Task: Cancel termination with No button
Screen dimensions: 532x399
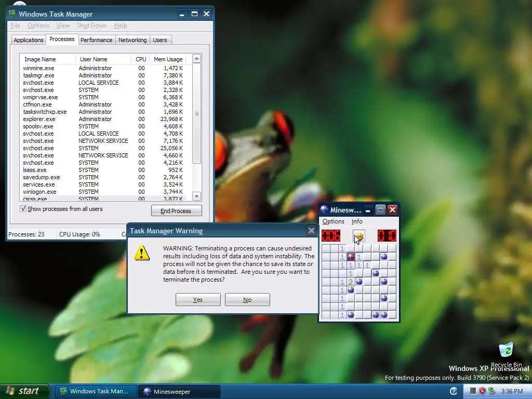Action: [247, 300]
